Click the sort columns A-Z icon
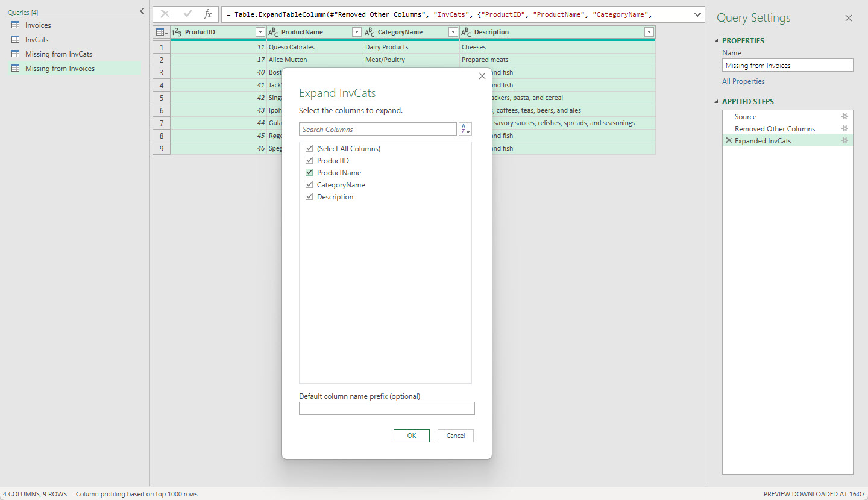 pyautogui.click(x=465, y=129)
